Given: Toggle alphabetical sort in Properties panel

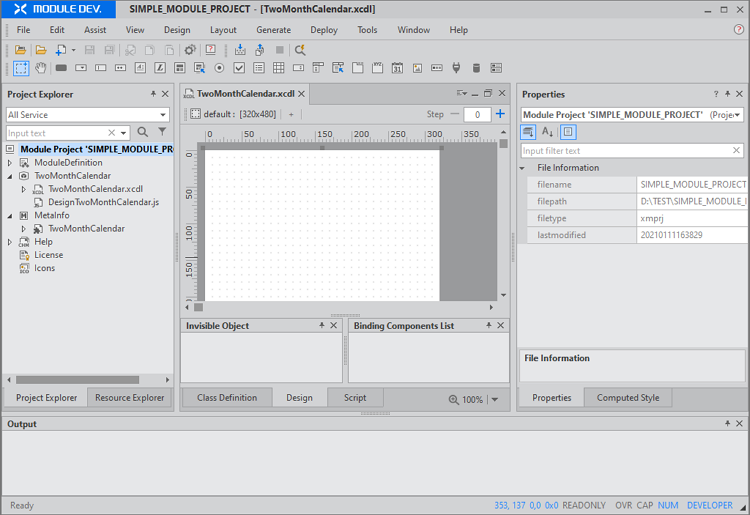Looking at the screenshot, I should [x=548, y=132].
